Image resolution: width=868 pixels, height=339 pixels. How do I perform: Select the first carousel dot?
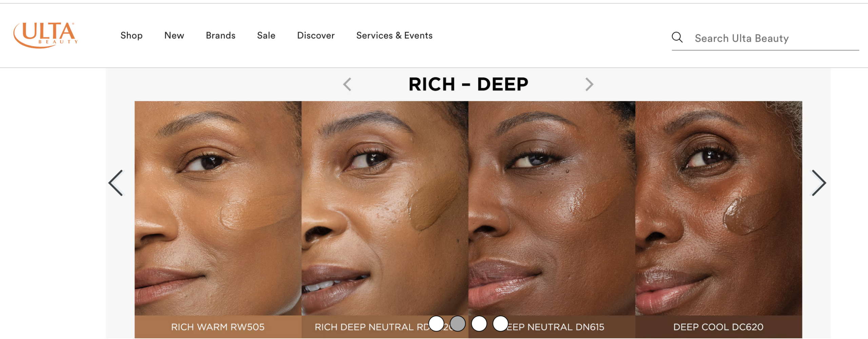(x=436, y=323)
